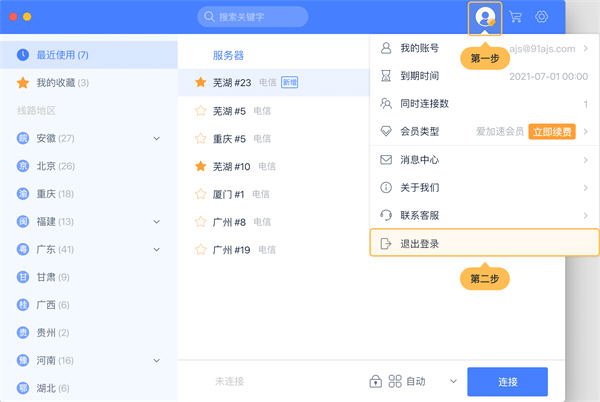Open 联系客服 menu entry
Screen dimensions: 600x402
484,215
